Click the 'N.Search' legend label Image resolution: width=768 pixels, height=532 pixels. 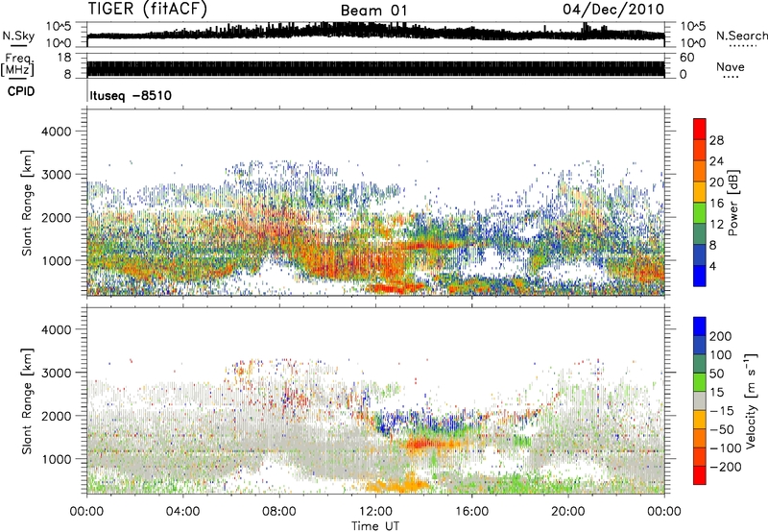(x=741, y=36)
